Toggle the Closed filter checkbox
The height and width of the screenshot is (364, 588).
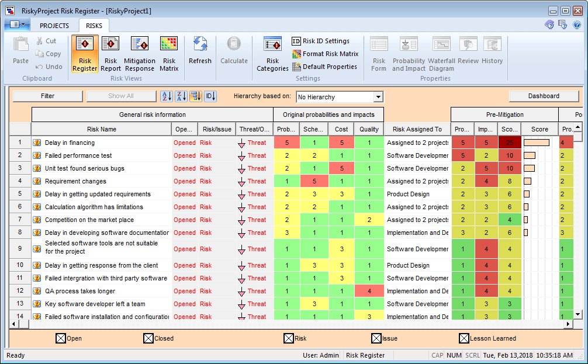[x=147, y=338]
